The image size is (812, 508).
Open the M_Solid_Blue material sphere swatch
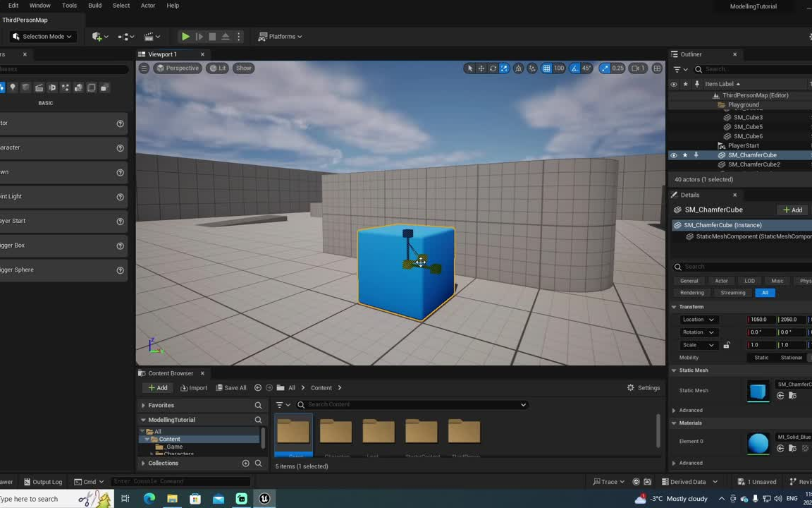pyautogui.click(x=758, y=443)
